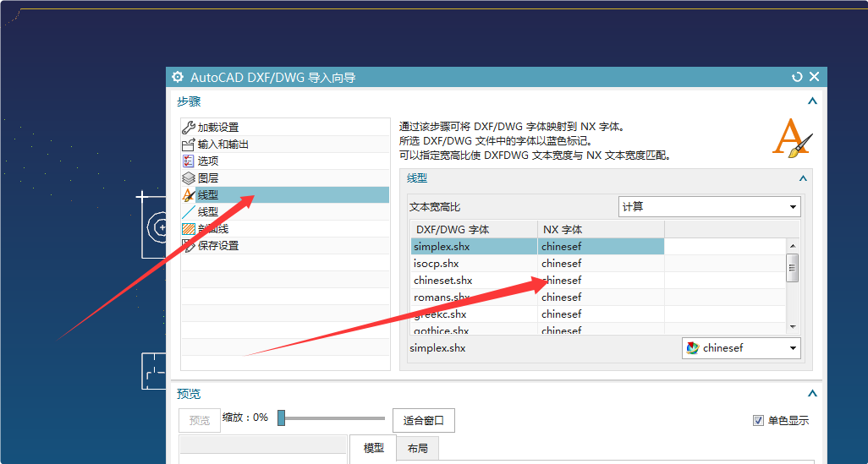The width and height of the screenshot is (868, 464).
Task: Select the greekc.shx font row
Action: coord(598,314)
